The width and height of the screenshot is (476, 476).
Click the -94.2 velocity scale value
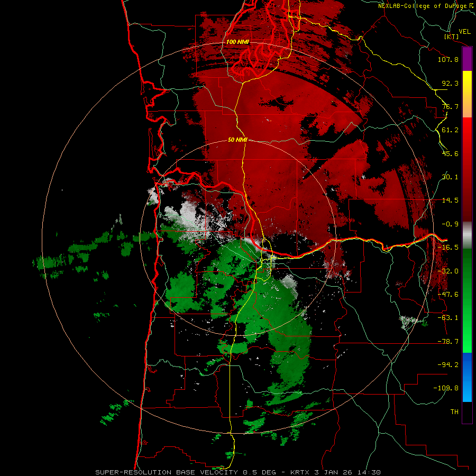click(448, 364)
